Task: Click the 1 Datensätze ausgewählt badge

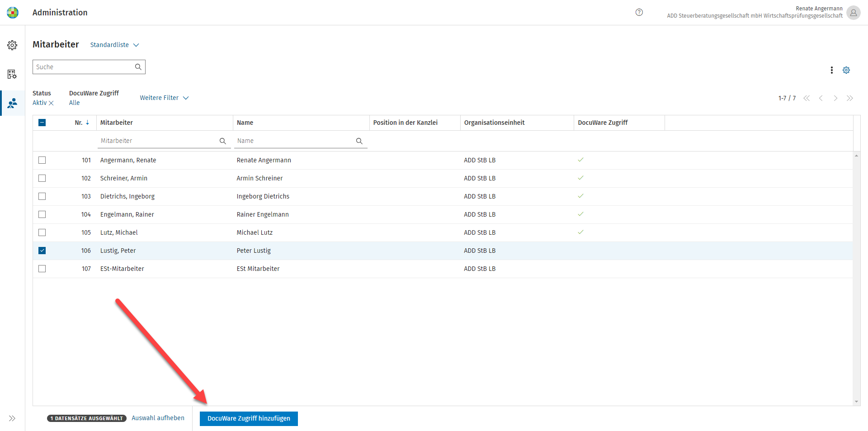Action: coord(87,418)
